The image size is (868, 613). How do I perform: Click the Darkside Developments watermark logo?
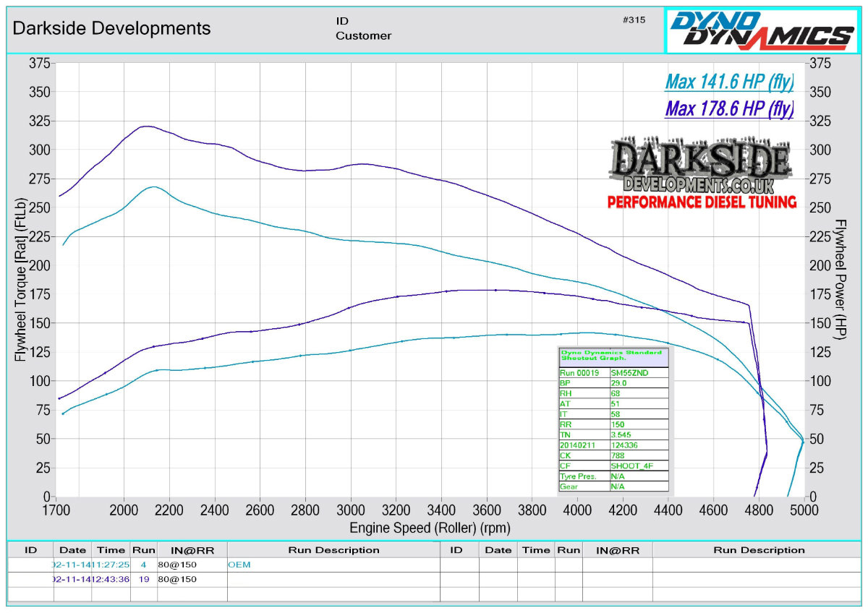click(700, 168)
